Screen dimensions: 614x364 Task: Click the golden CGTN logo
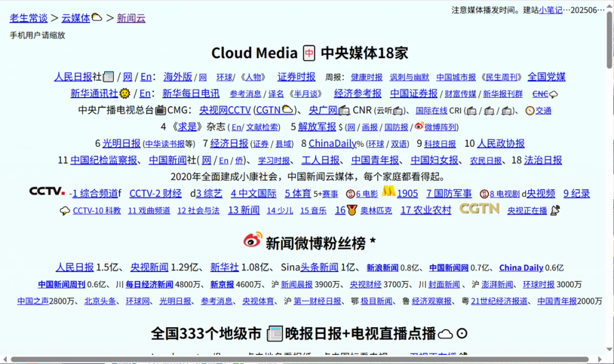[x=480, y=209]
